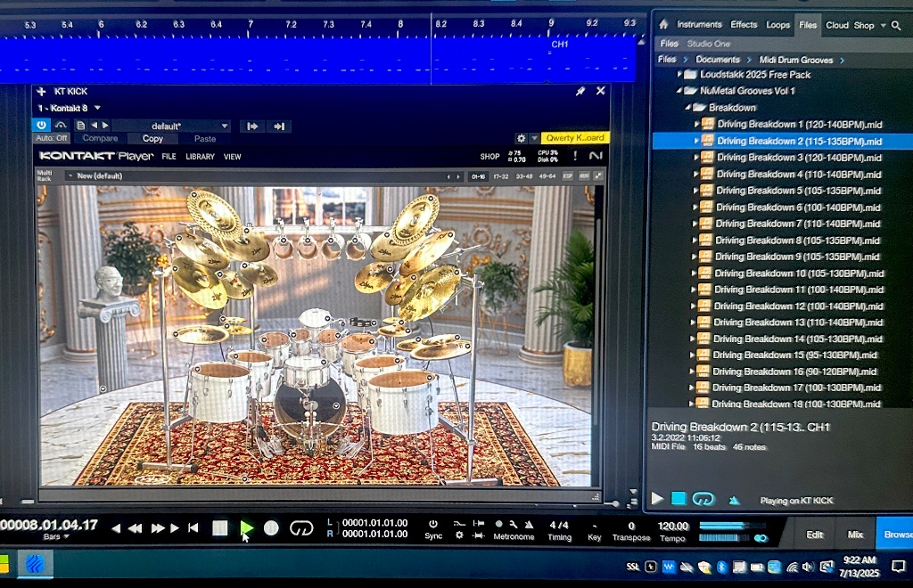Expand Driving Breakdown 1 (120-140BPM).mid
Image resolution: width=913 pixels, height=588 pixels.
pyautogui.click(x=696, y=124)
